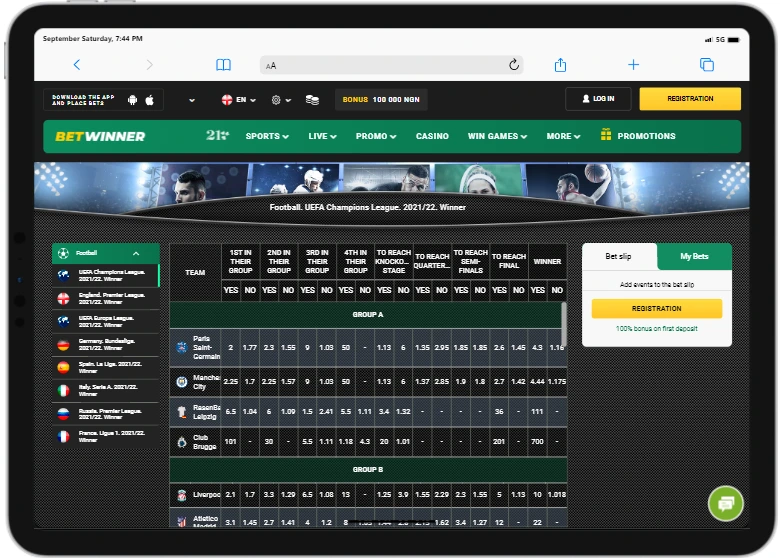Screen dimensions: 780x558
Task: Click the England flag language icon
Action: click(227, 100)
